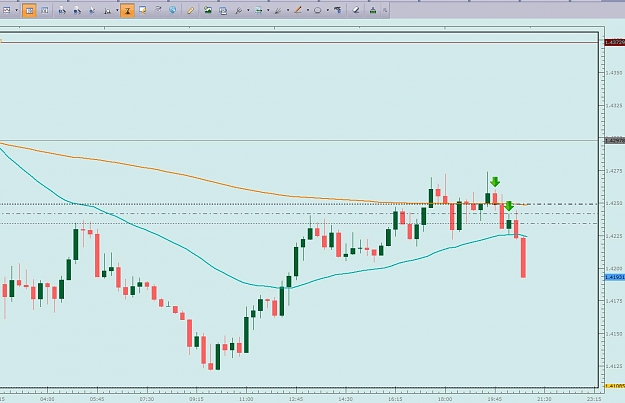Select the ellipse shape drawing tool
This screenshot has width=625, height=403.
click(318, 11)
